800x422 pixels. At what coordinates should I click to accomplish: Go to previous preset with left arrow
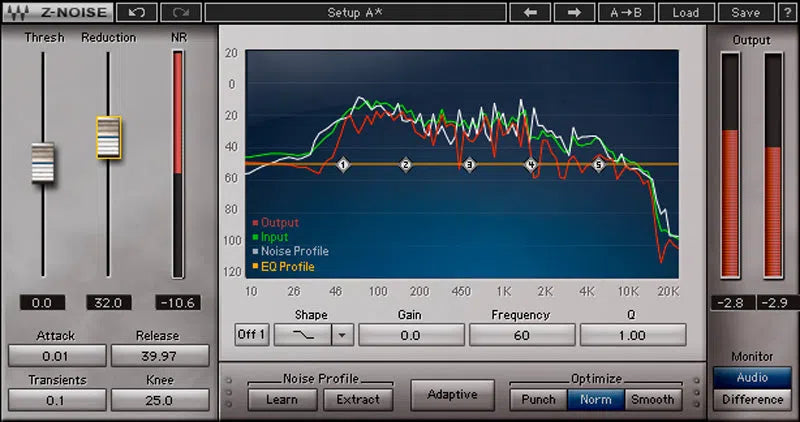pos(531,13)
